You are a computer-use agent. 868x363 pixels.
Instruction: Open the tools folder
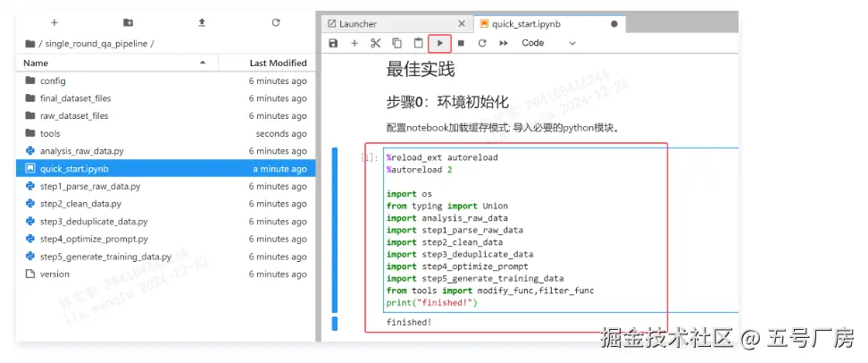coord(166,133)
